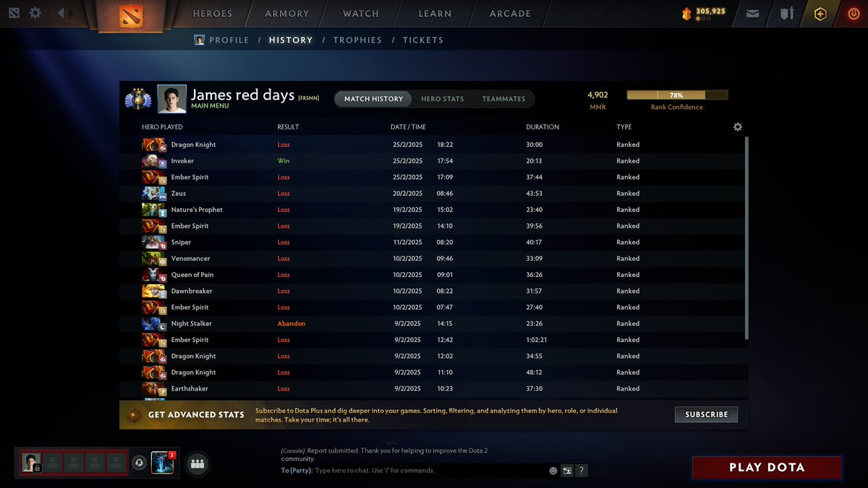
Task: Open the match history settings gear
Action: [x=738, y=127]
